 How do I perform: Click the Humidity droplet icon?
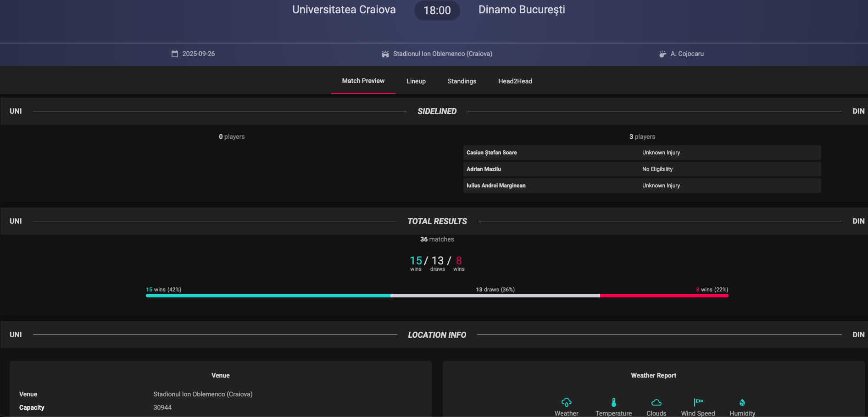click(742, 402)
